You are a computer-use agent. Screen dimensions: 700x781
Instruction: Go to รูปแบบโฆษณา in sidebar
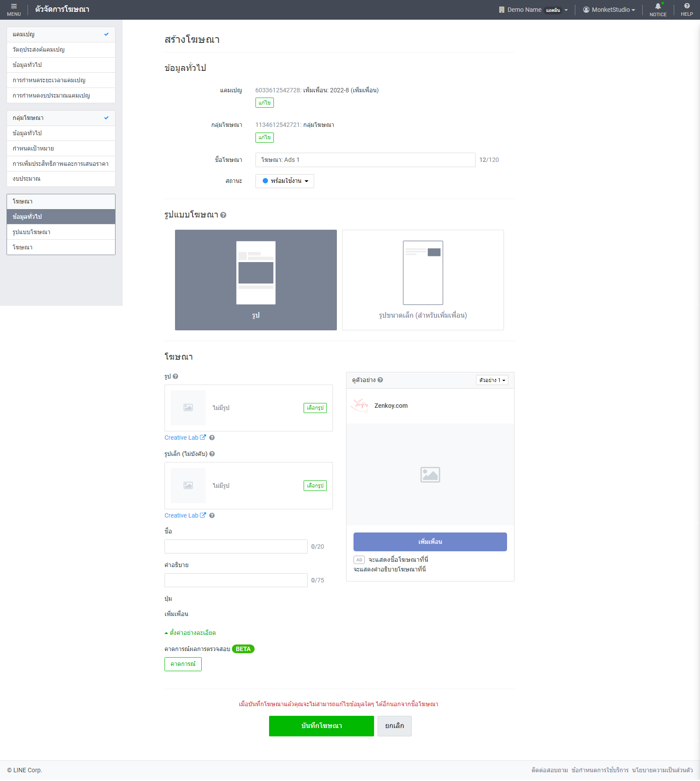click(x=31, y=232)
